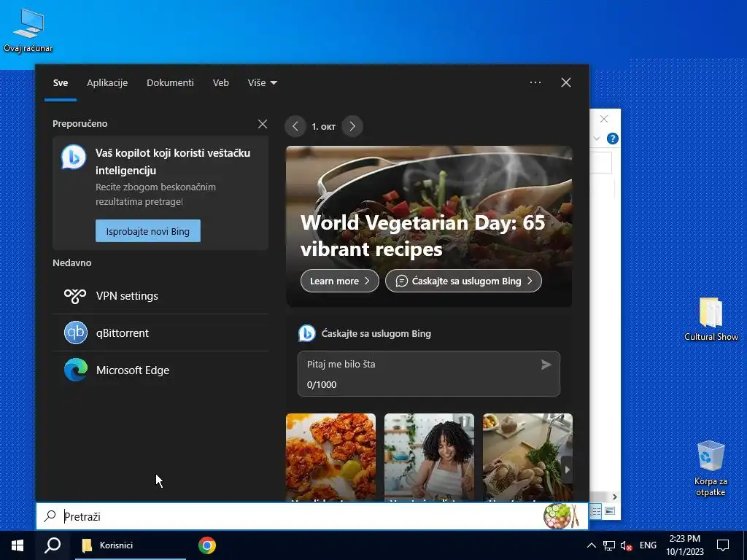Go to previous day arrow
This screenshot has height=560, width=747.
pyautogui.click(x=295, y=127)
